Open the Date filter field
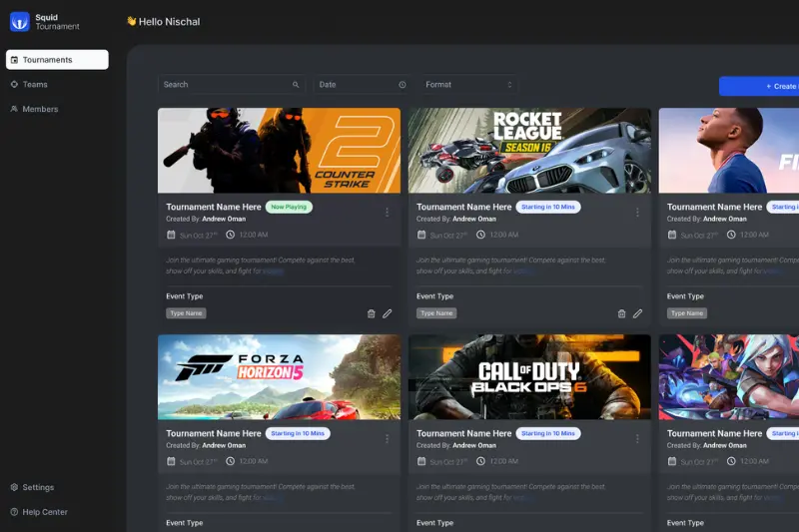The image size is (799, 532). 363,85
